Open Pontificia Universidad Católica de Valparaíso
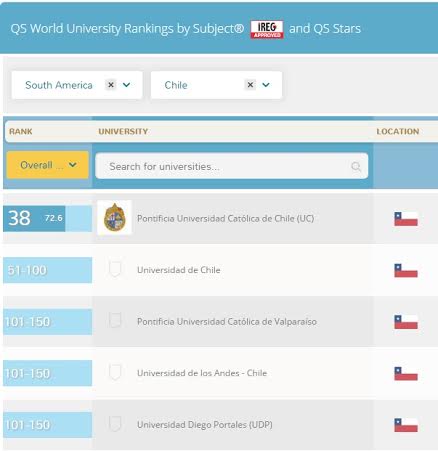 click(227, 322)
